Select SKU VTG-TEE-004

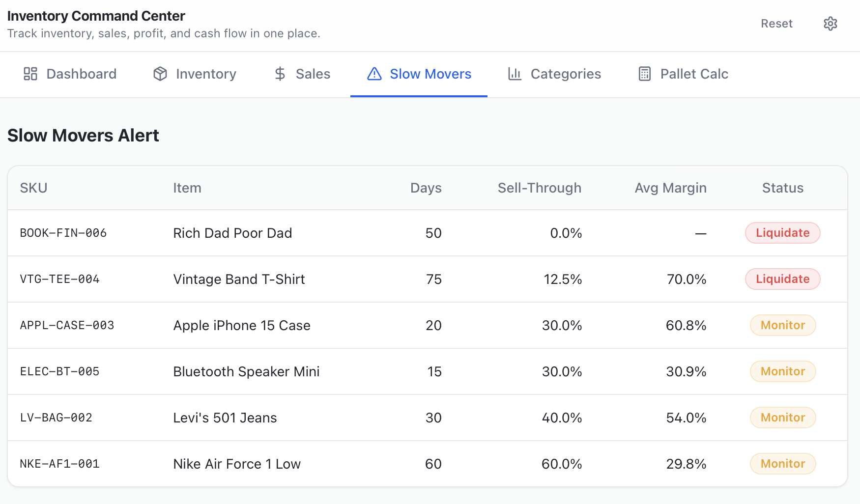click(59, 279)
